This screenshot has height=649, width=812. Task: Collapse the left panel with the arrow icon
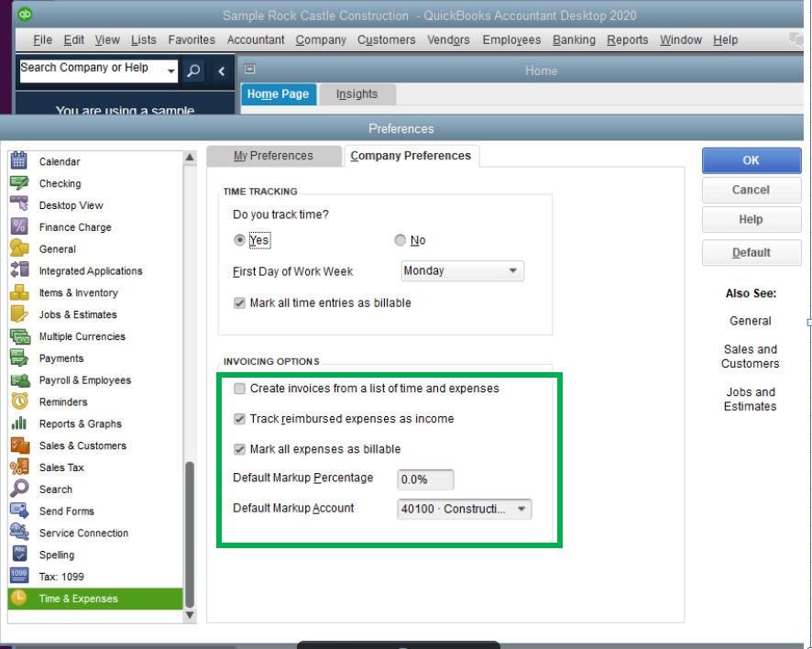click(222, 71)
